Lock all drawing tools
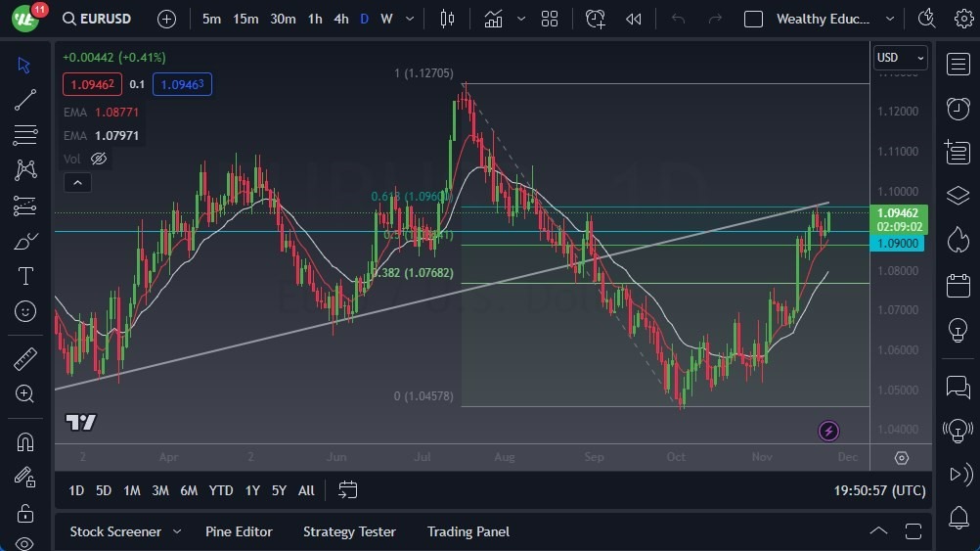 click(25, 513)
